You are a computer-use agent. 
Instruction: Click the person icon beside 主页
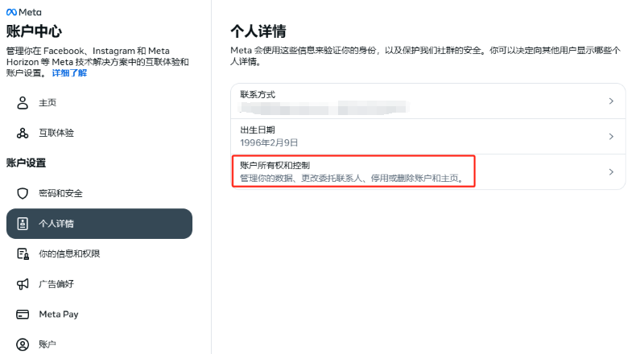click(23, 103)
